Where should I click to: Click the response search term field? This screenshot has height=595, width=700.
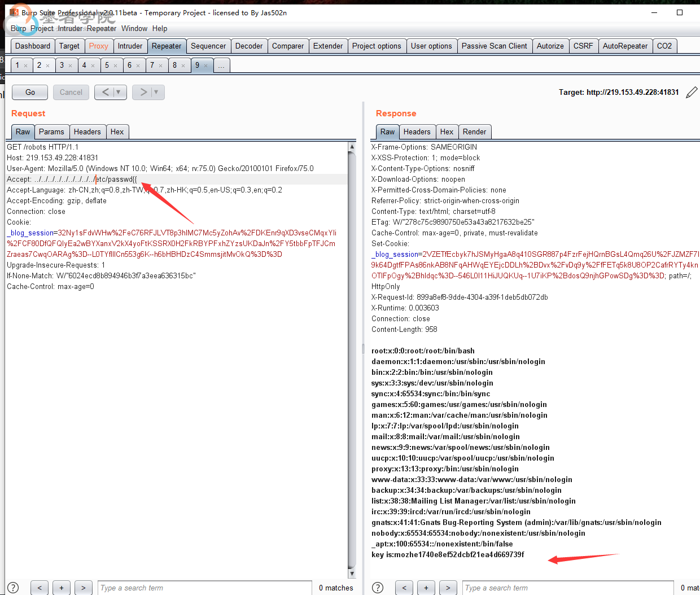568,588
